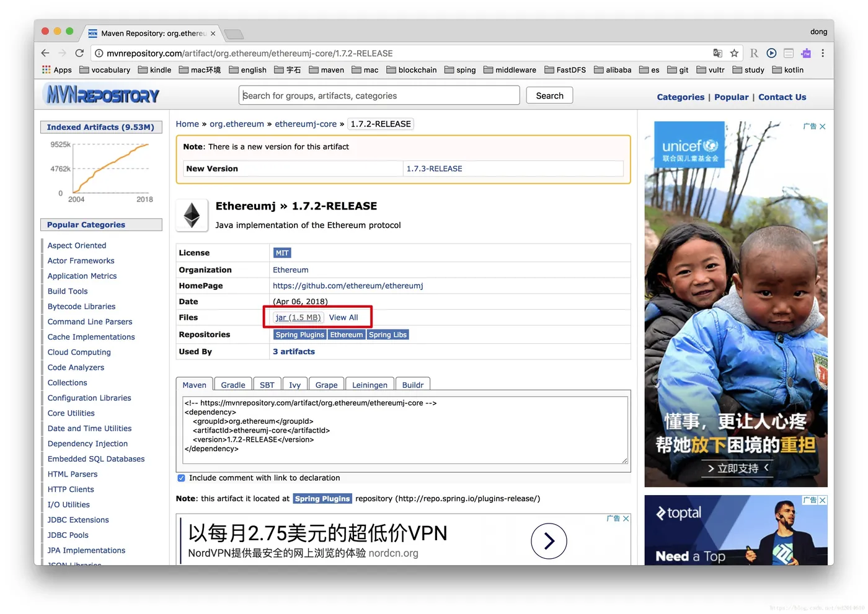Switch to the Ivy tab
Viewport: 868px width, 614px height.
[295, 385]
